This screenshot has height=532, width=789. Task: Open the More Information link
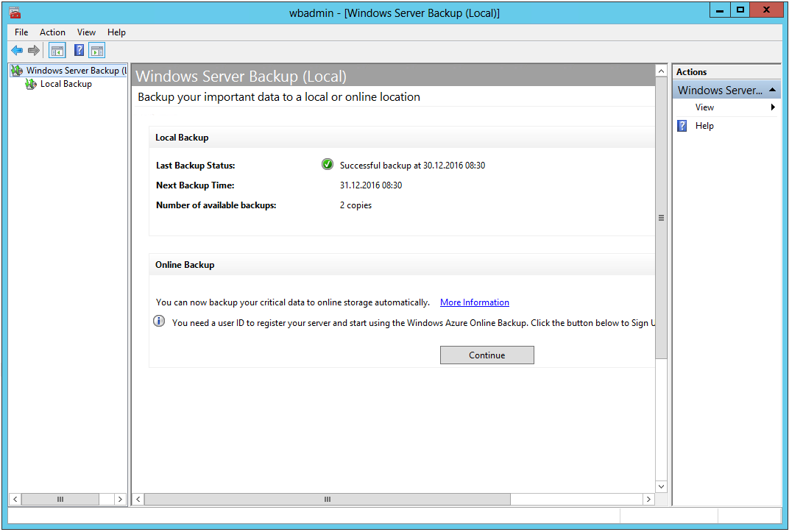pos(475,302)
